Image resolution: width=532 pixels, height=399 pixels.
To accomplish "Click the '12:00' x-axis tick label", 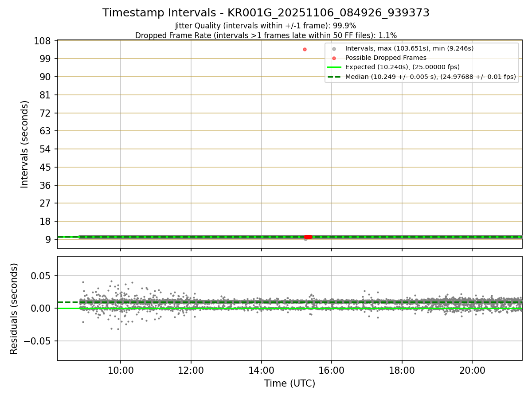I will (x=191, y=370).
